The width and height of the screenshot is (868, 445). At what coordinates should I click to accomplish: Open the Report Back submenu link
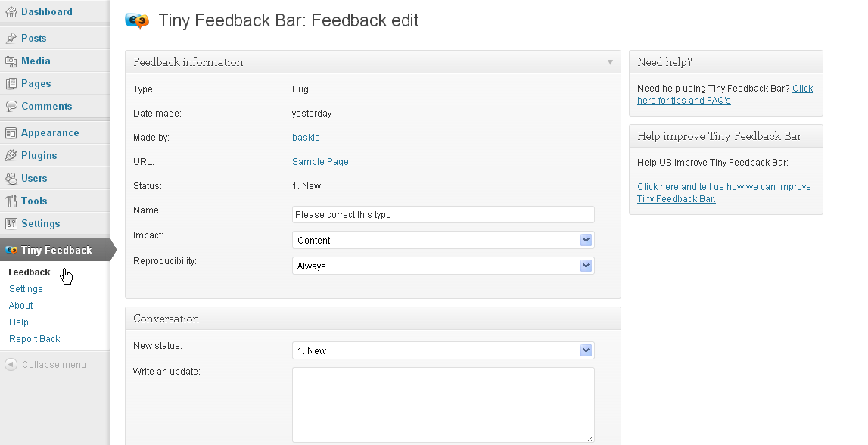pos(34,339)
